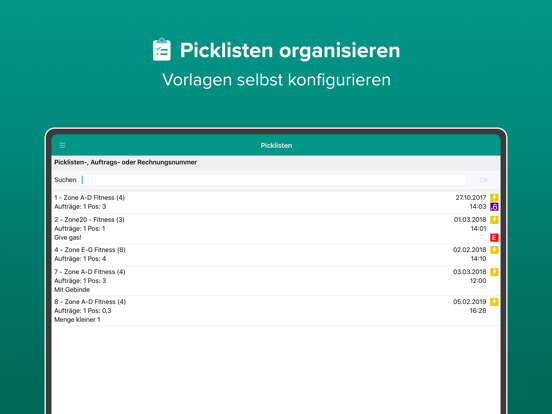552x414 pixels.
Task: Click the date 01.03.2018
Action: tap(470, 220)
